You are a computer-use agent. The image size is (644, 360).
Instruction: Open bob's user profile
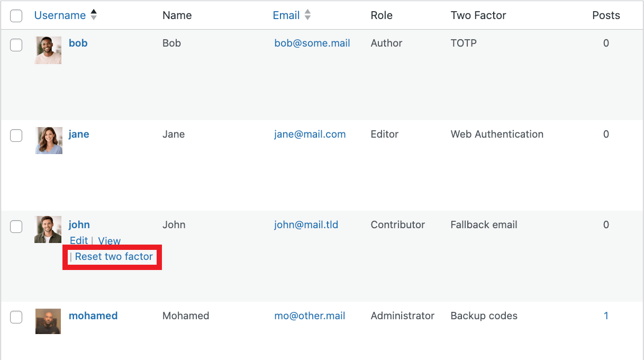click(x=78, y=43)
